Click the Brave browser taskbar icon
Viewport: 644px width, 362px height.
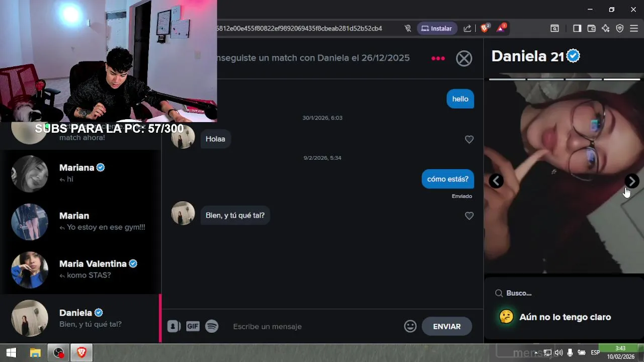tap(82, 353)
